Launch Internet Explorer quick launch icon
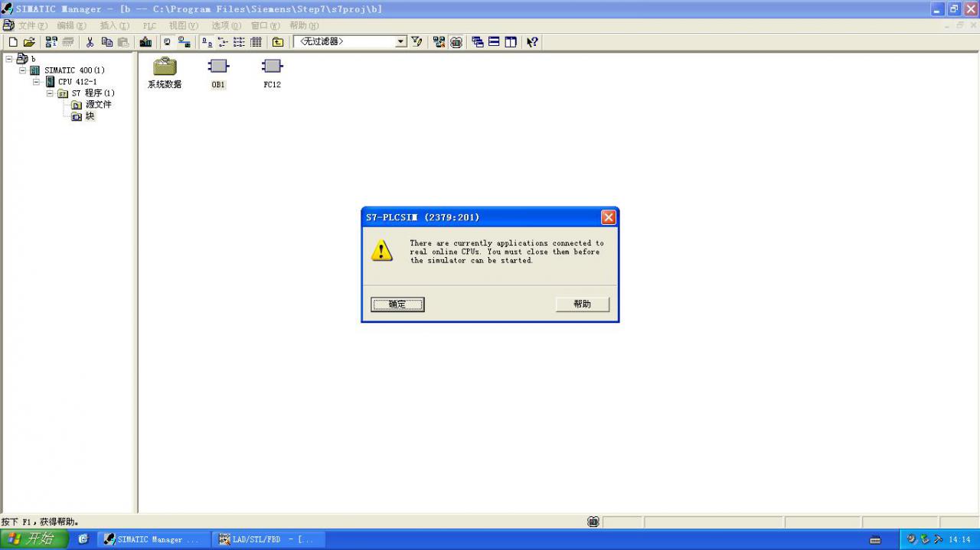The image size is (980, 550). tap(83, 539)
